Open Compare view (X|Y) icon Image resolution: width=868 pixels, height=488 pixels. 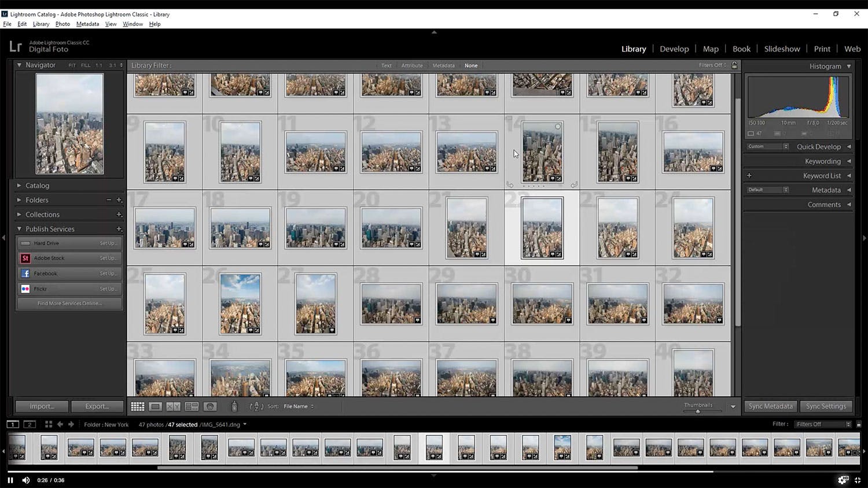tap(173, 406)
